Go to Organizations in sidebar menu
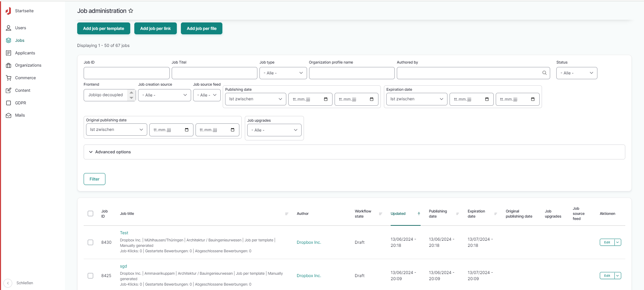The height and width of the screenshot is (290, 644). coord(28,65)
